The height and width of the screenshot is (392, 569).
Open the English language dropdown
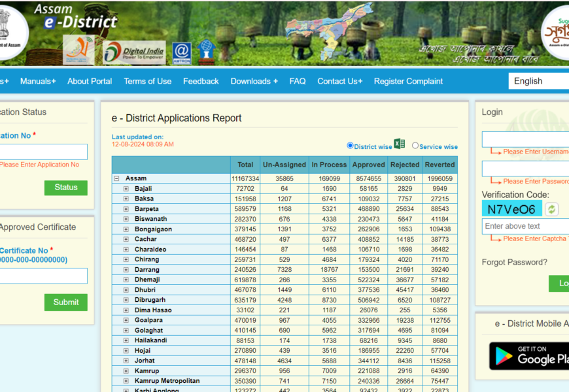538,81
